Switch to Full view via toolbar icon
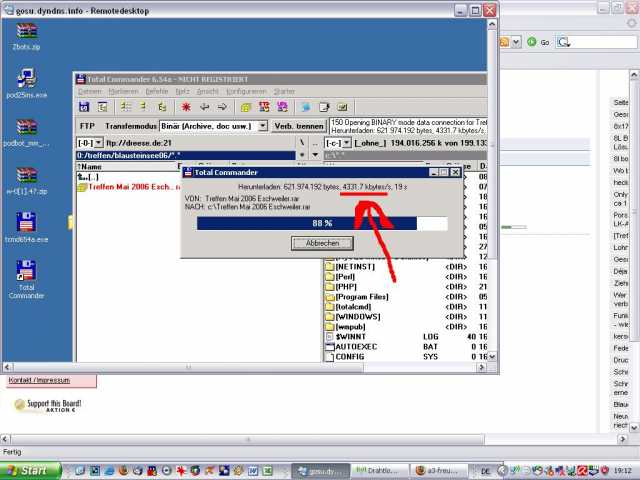 coord(144,107)
